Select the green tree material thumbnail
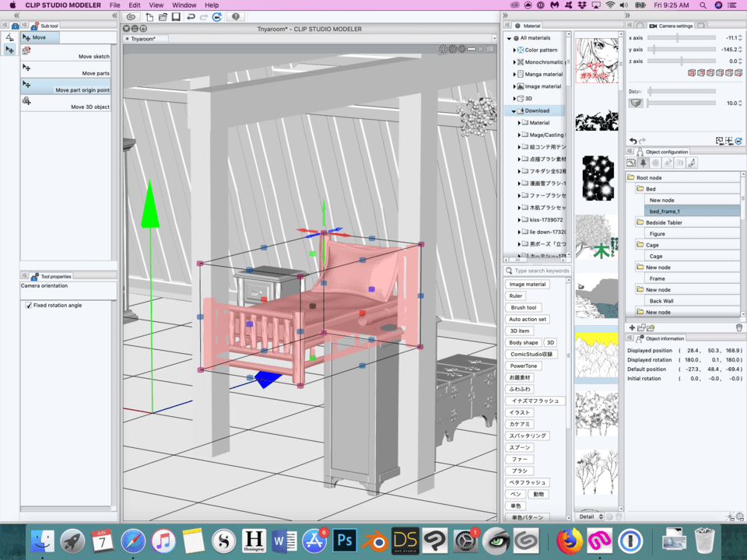The width and height of the screenshot is (747, 560). coord(597,238)
